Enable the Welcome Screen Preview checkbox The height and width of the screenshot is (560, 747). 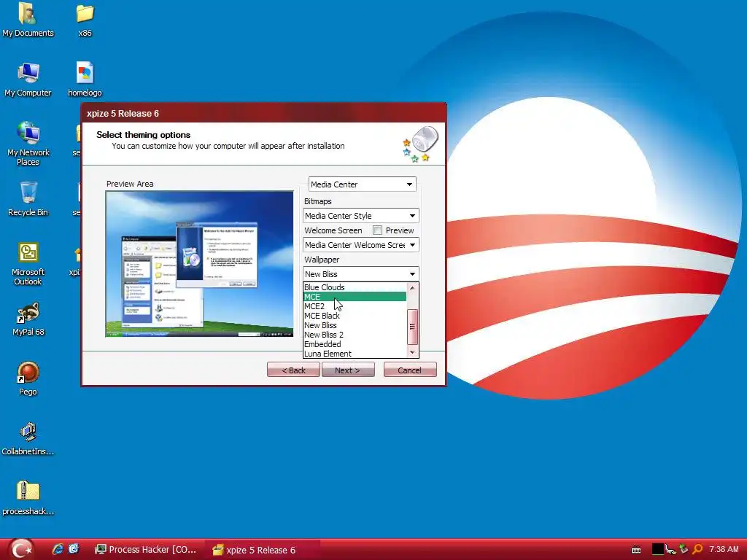(x=377, y=230)
